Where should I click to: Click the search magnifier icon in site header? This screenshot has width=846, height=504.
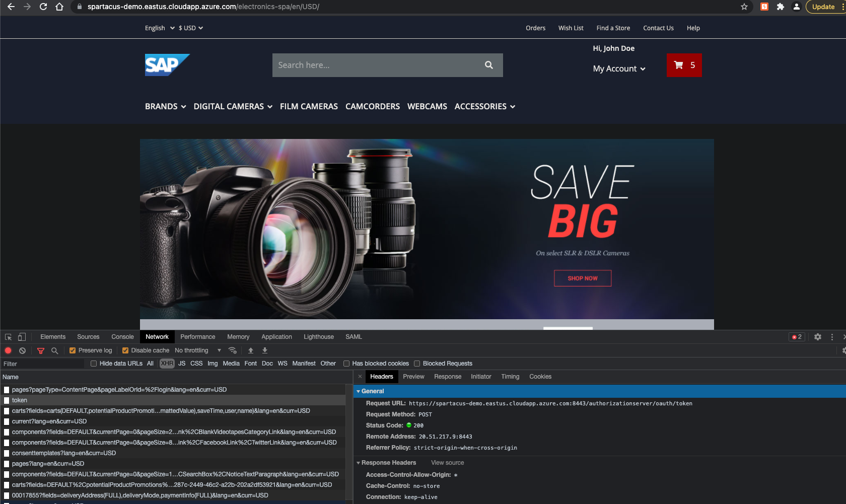(x=488, y=65)
